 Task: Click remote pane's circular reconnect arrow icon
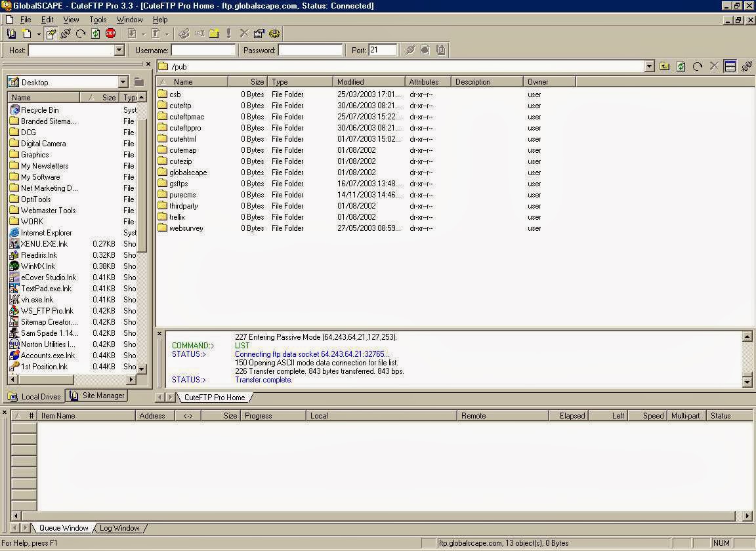[x=697, y=66]
